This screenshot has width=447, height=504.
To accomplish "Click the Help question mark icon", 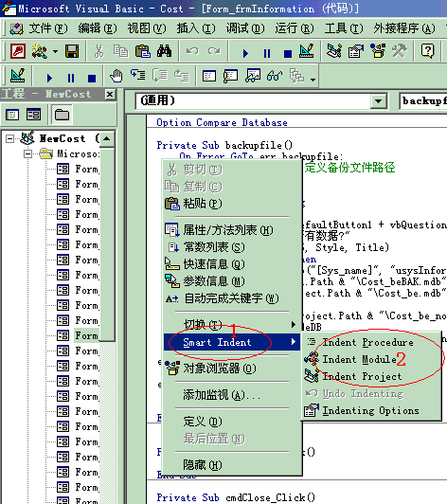I will (428, 51).
